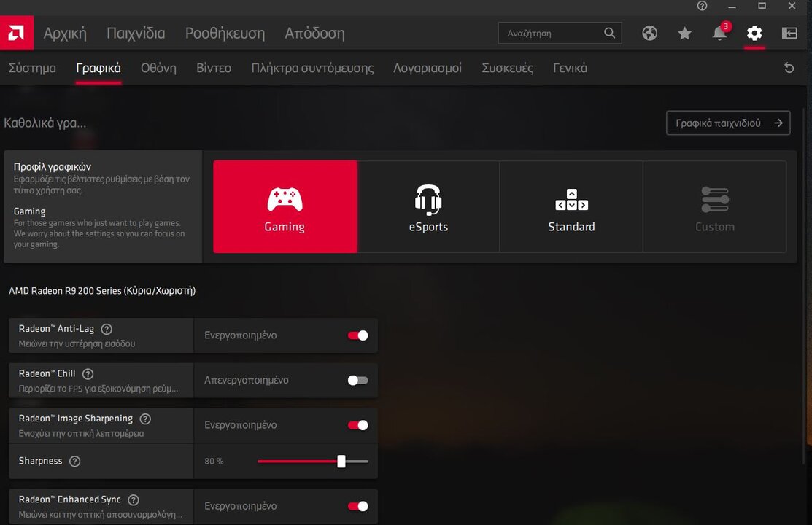Open help for Radeon Chill

pos(88,374)
